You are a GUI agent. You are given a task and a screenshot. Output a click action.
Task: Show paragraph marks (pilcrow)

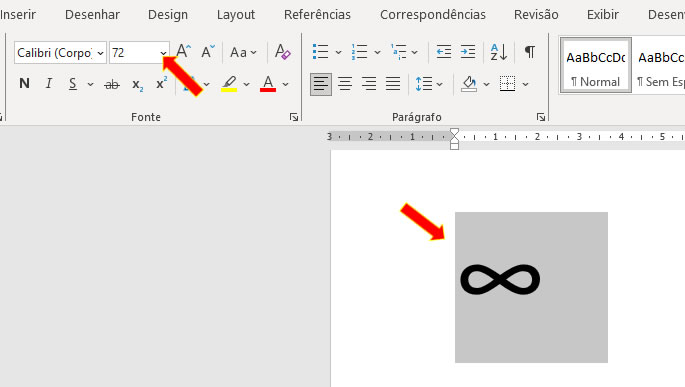pyautogui.click(x=529, y=52)
